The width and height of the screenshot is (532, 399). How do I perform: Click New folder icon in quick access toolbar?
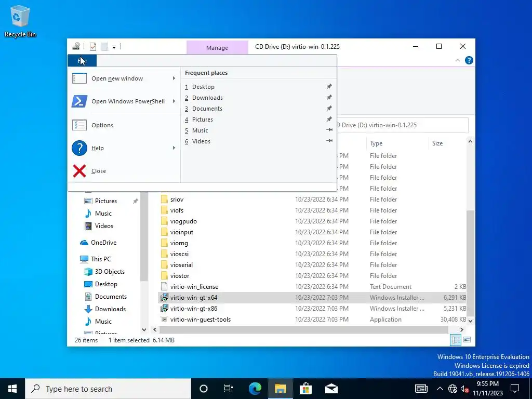pyautogui.click(x=105, y=46)
